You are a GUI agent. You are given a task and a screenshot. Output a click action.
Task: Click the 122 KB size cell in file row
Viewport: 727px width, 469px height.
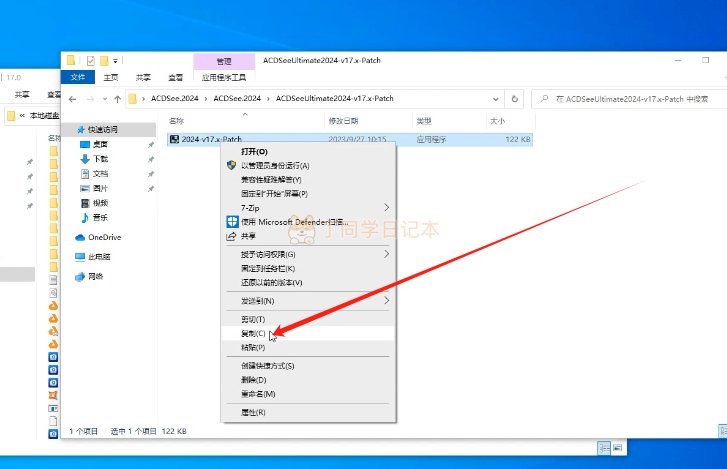(x=517, y=139)
